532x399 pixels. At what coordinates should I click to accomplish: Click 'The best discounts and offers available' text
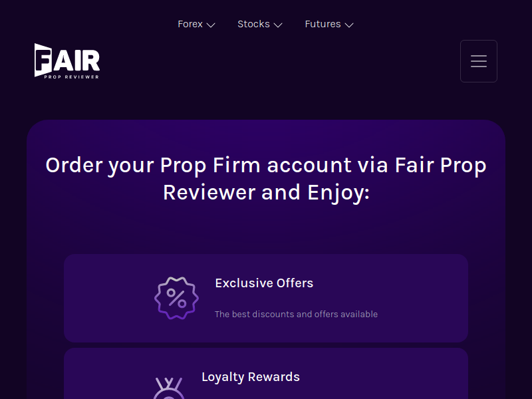[x=296, y=314]
